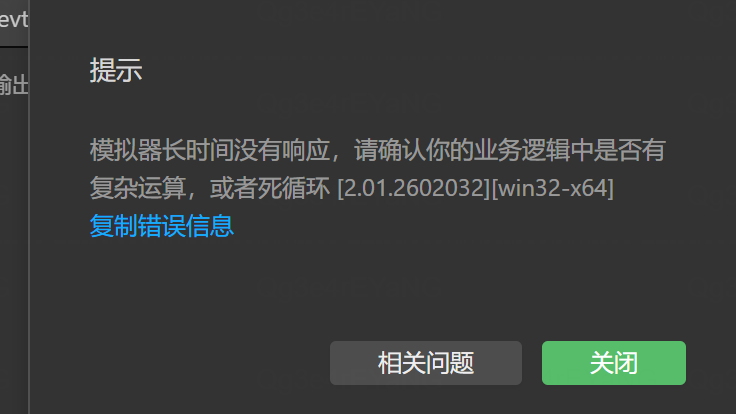736x414 pixels.
Task: Switch to the partially visible evt tab
Action: tap(14, 20)
